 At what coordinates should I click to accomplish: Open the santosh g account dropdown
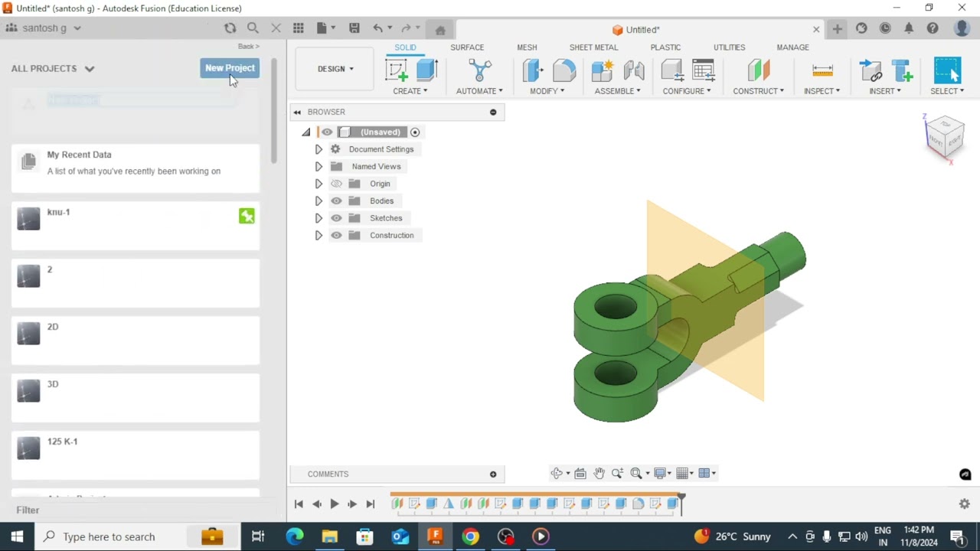[x=44, y=28]
